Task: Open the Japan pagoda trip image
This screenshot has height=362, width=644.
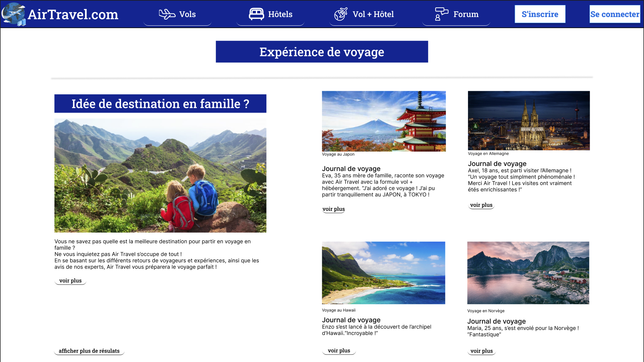Action: [384, 121]
